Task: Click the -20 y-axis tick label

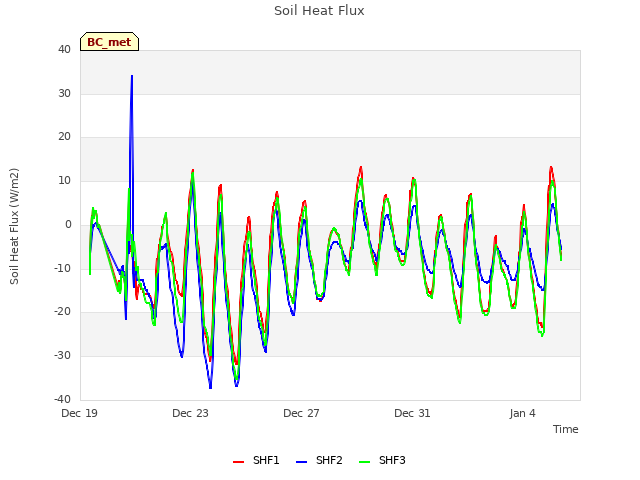Action: tap(62, 311)
